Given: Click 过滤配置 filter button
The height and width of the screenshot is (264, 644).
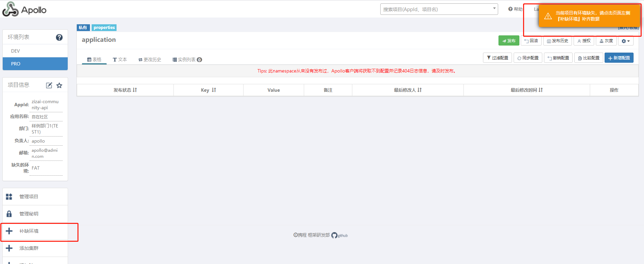Looking at the screenshot, I should pos(497,58).
